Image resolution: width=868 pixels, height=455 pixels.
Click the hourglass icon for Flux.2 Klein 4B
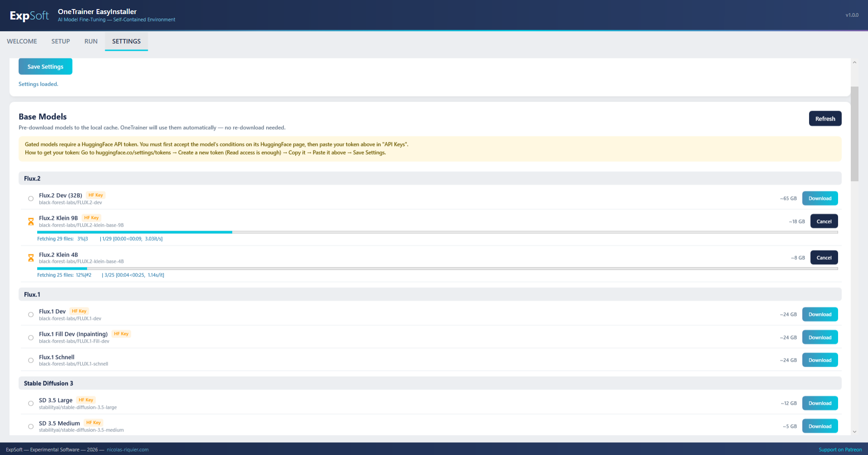(31, 258)
